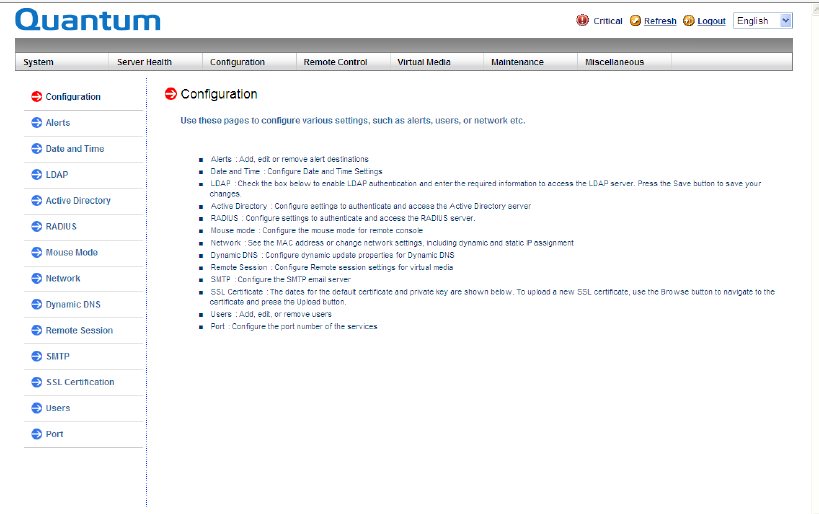This screenshot has width=819, height=514.
Task: Click arrow icon beside Active Directory
Action: [x=37, y=201]
